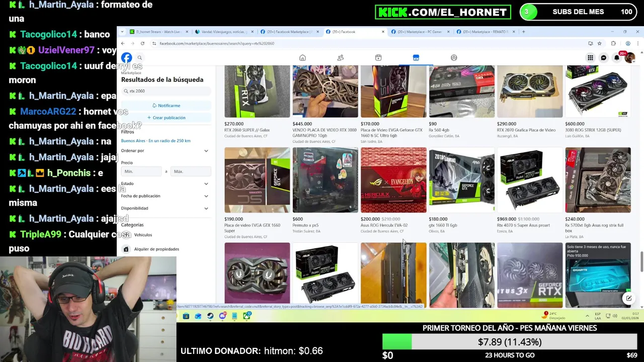Open the gtx 1660 Ti 6gb Zotac thumbnail
This screenshot has width=644, height=362.
click(461, 180)
